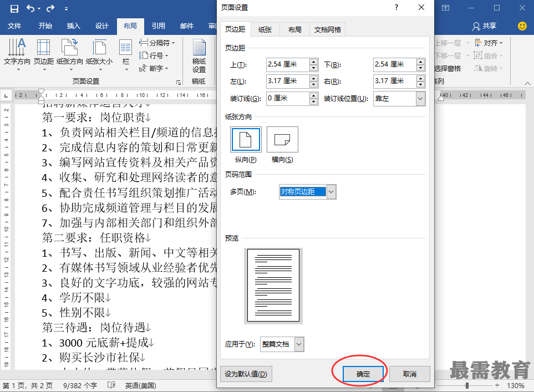Collapse the ribbon with the chevron
This screenshot has width=534, height=392.
(527, 83)
